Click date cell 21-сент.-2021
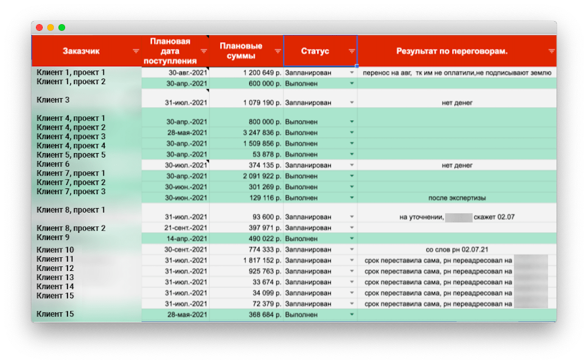This screenshot has height=364, width=588. [175, 228]
